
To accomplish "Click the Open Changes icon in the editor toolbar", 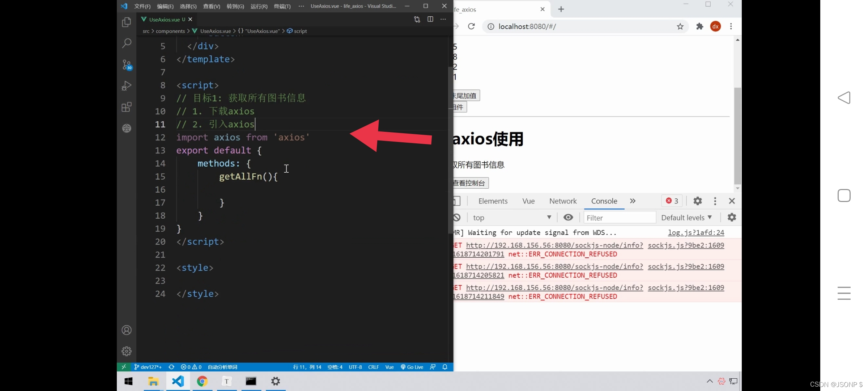I will coord(417,20).
